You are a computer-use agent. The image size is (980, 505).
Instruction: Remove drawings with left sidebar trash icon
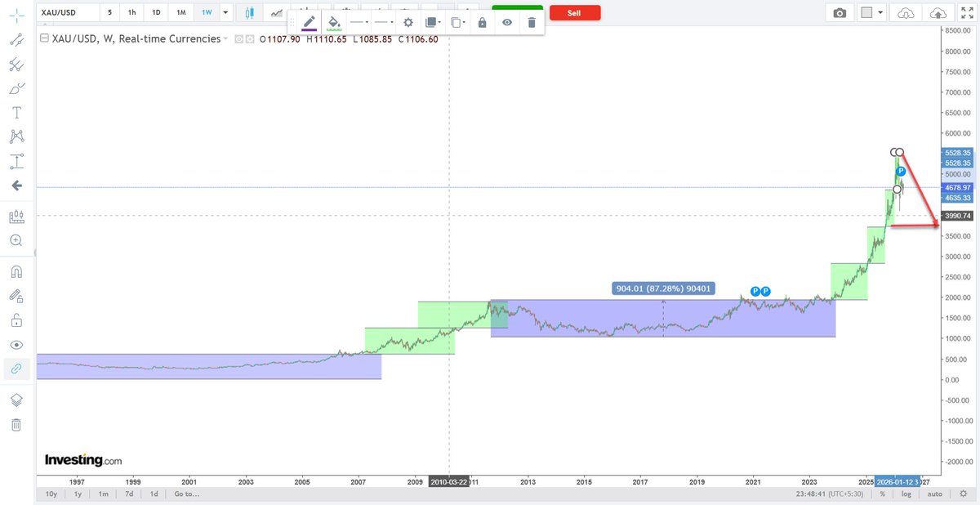click(16, 425)
